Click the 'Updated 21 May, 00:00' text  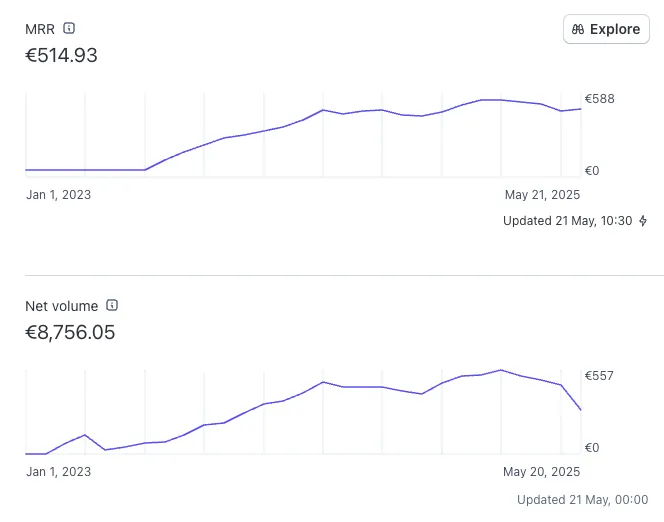pyautogui.click(x=582, y=499)
